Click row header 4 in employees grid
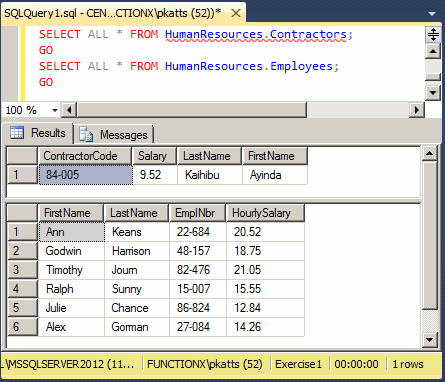Viewport: 445px width, 382px height. coord(22,289)
